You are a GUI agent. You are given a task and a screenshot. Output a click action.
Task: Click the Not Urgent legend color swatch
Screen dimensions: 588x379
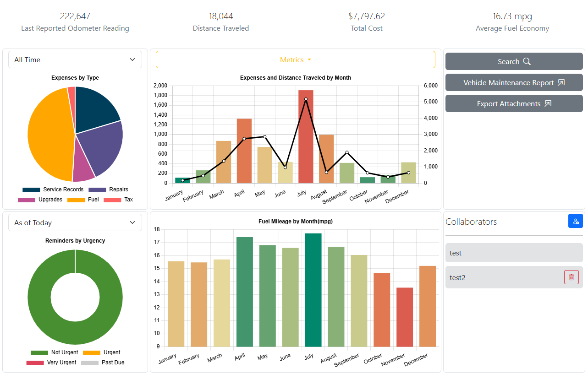coord(39,352)
